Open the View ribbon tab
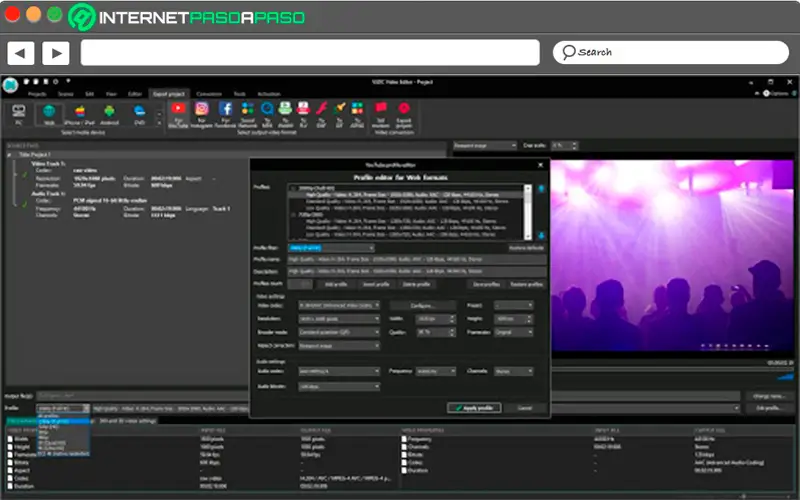 point(111,94)
